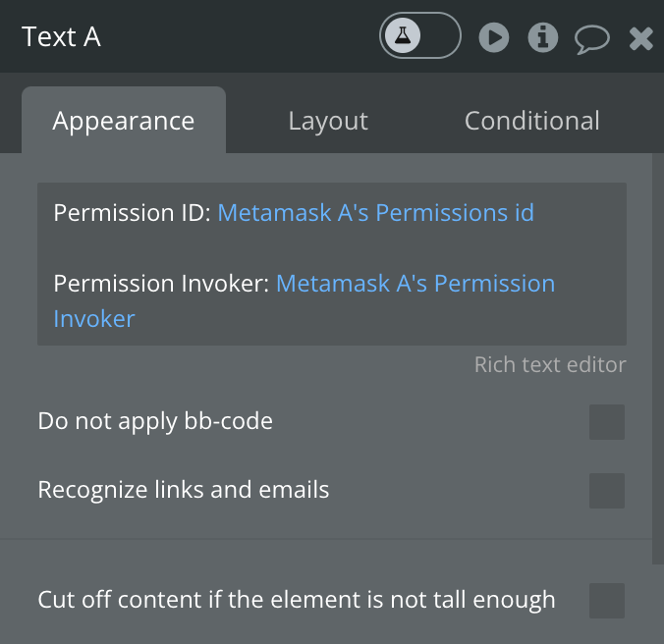The height and width of the screenshot is (644, 664).
Task: Tick Cut off content if not tall enough
Action: (607, 601)
